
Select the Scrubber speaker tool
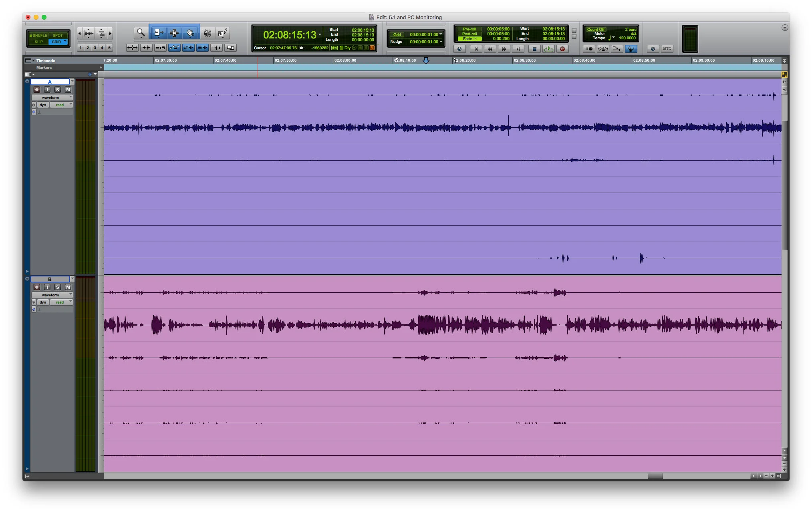(x=207, y=33)
